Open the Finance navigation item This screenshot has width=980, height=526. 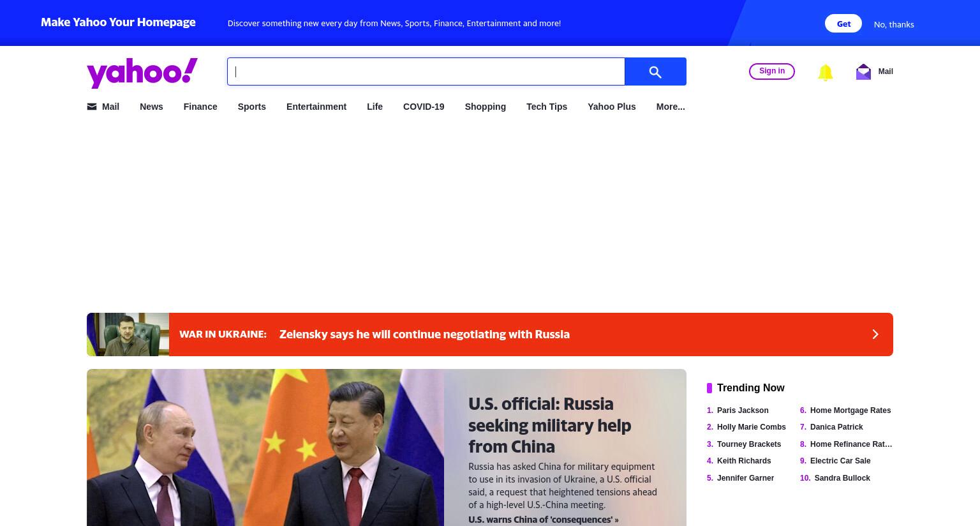(x=200, y=107)
